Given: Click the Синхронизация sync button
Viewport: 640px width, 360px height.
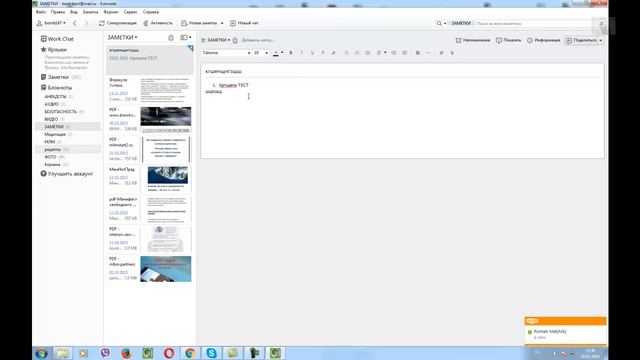Looking at the screenshot, I should point(118,23).
